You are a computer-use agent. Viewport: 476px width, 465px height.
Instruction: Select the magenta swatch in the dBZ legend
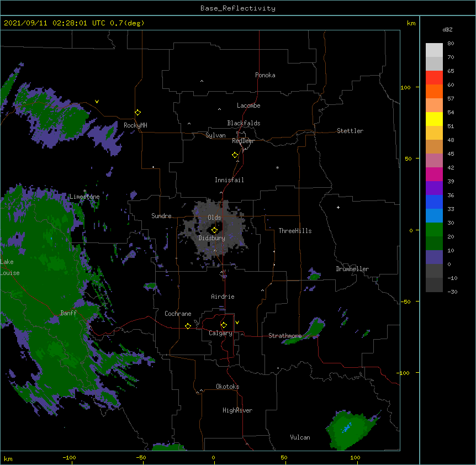434,174
